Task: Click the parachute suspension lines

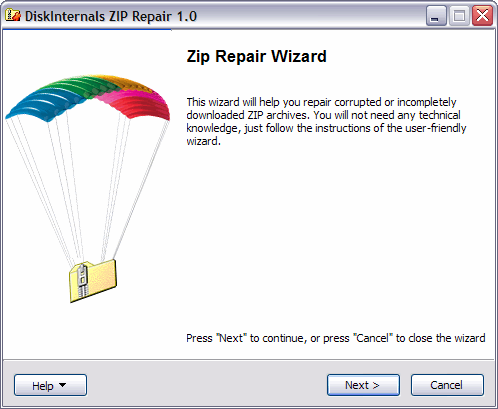Action: pos(87,187)
